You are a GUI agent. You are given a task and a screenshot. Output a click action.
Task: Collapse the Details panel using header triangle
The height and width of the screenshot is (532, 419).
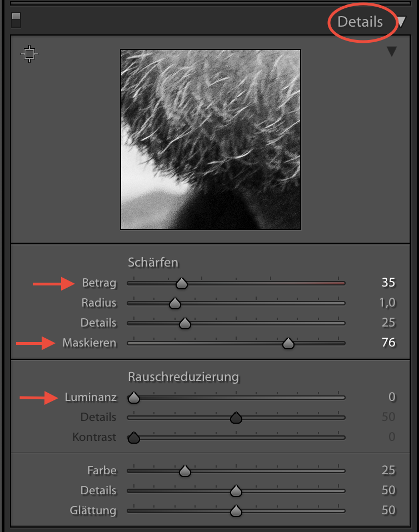pyautogui.click(x=401, y=22)
